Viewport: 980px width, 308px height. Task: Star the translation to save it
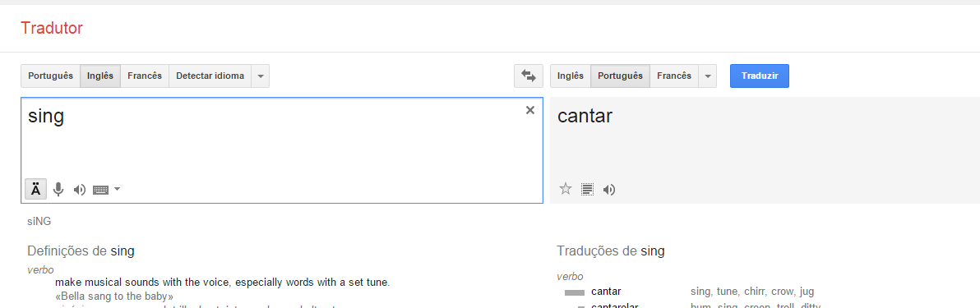coord(566,189)
